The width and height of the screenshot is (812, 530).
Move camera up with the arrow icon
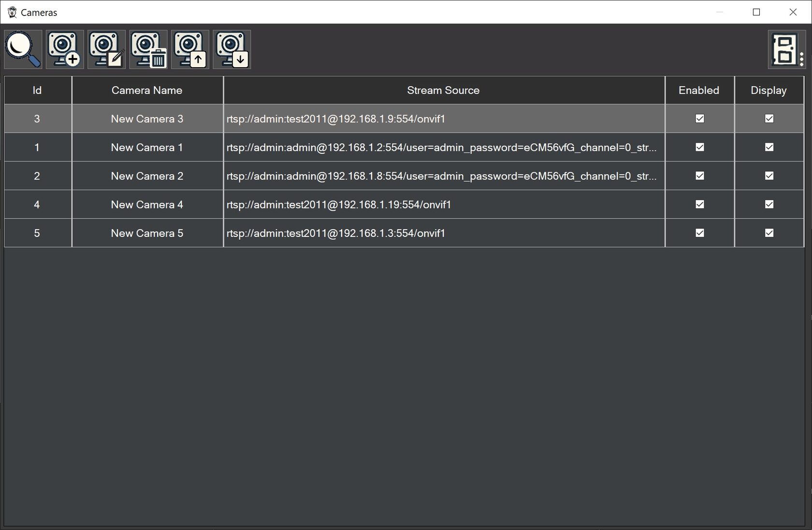pyautogui.click(x=190, y=49)
